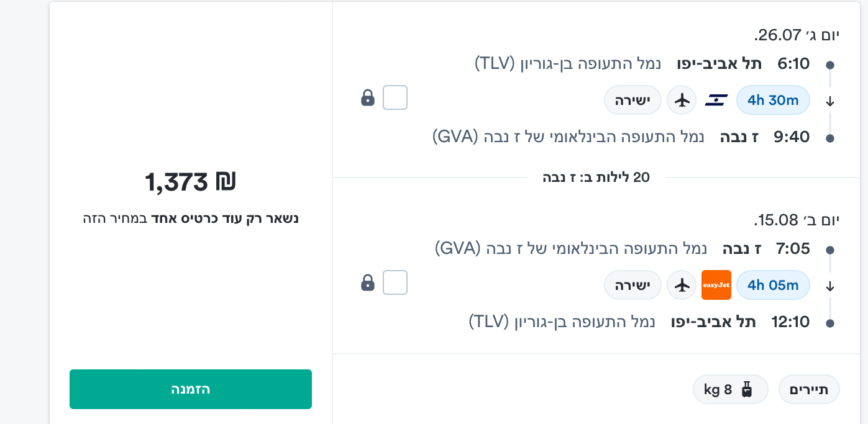This screenshot has width=868, height=424.
Task: Click the 8 kg baggage chip
Action: tap(730, 390)
